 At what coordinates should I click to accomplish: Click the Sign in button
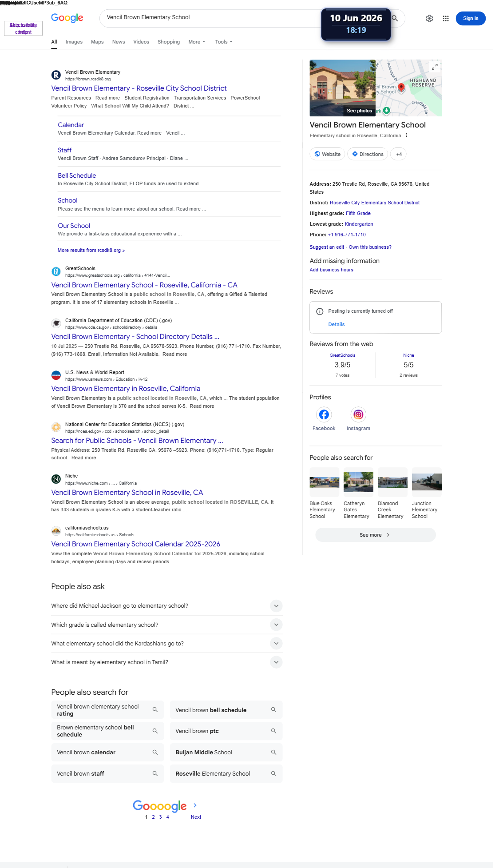pyautogui.click(x=471, y=18)
